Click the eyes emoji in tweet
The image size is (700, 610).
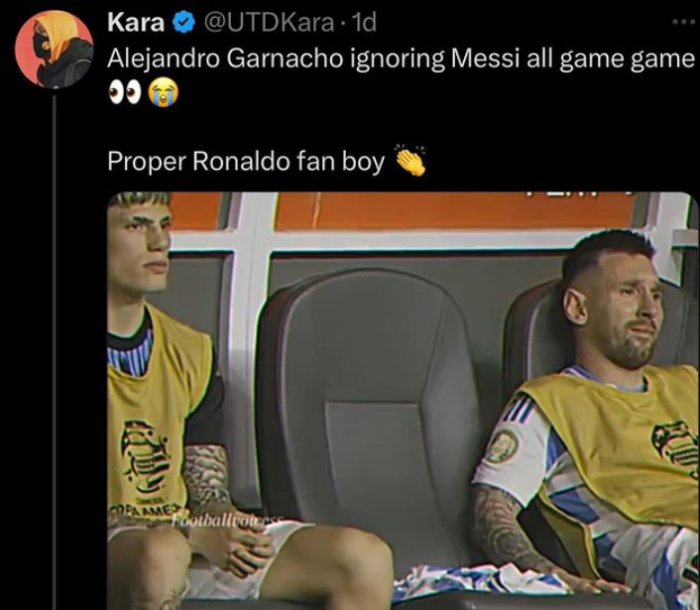coord(125,93)
